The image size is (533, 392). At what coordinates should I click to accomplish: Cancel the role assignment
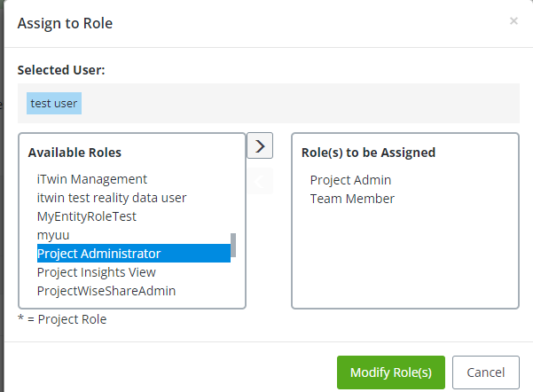click(485, 372)
